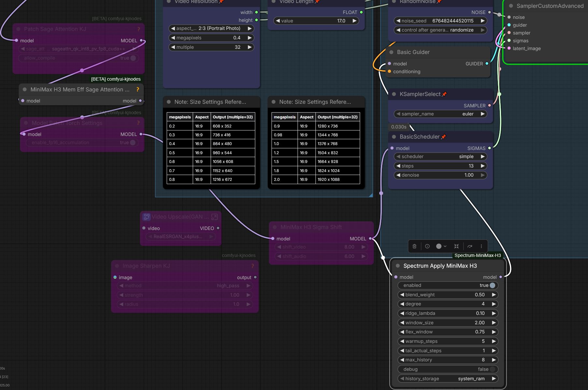Click the noise_seed input field
The image size is (588, 390).
pyautogui.click(x=441, y=21)
